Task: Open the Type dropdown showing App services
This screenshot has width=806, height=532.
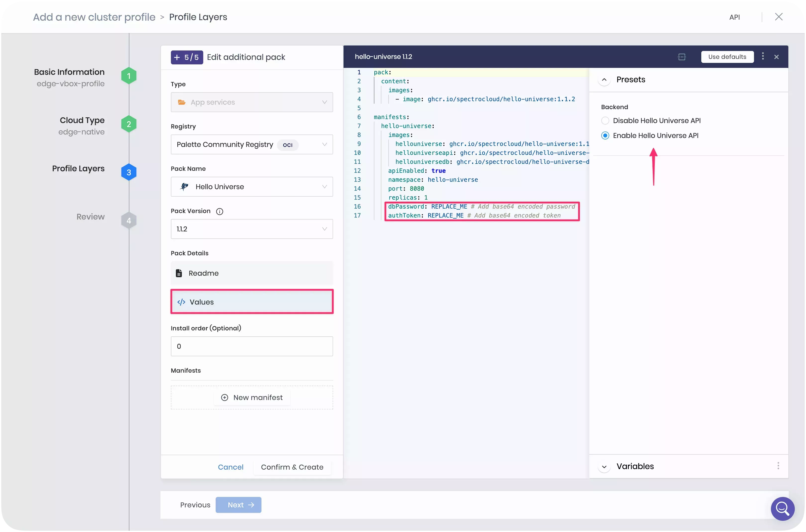Action: coord(252,102)
